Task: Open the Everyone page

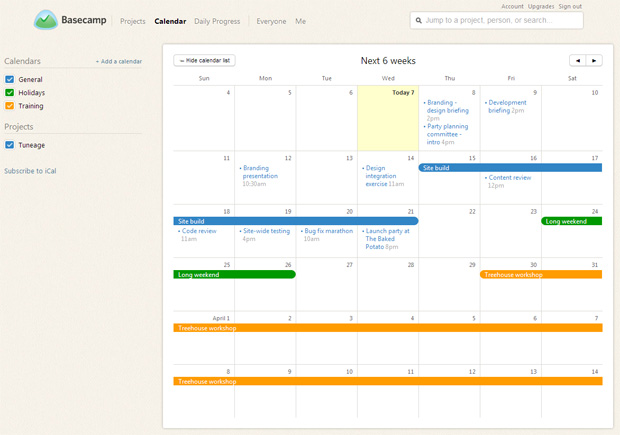Action: (271, 21)
